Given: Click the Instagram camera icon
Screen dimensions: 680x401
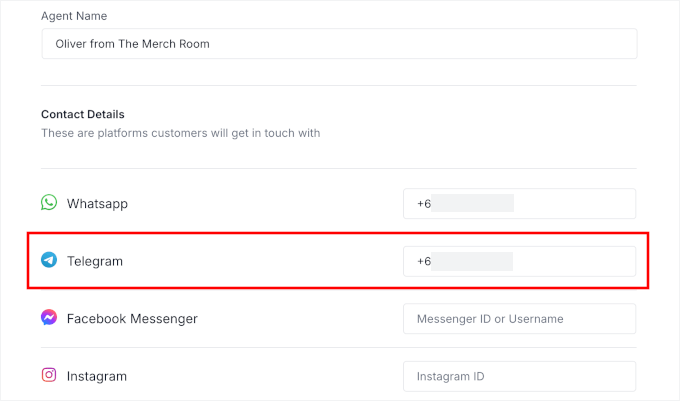Looking at the screenshot, I should (x=49, y=376).
